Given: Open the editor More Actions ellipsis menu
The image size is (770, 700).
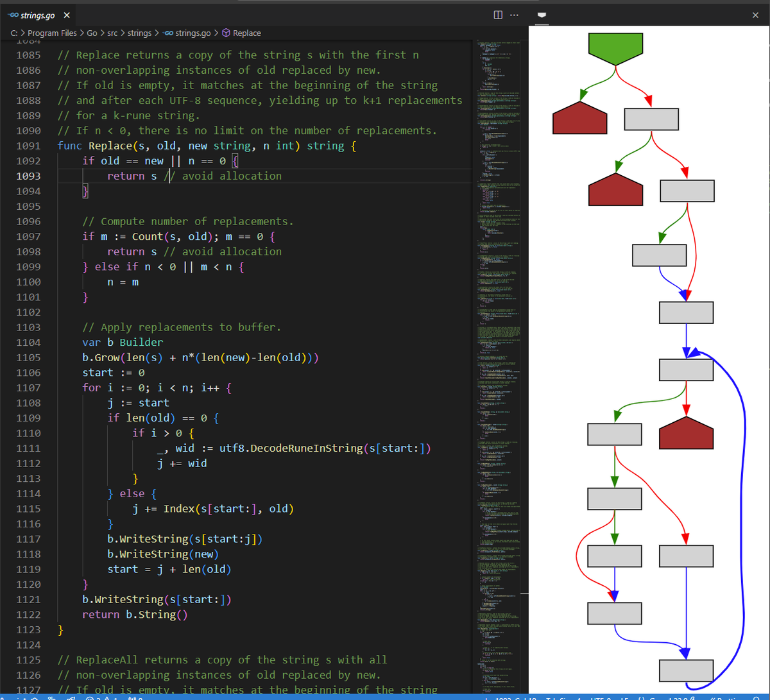Looking at the screenshot, I should [x=513, y=15].
